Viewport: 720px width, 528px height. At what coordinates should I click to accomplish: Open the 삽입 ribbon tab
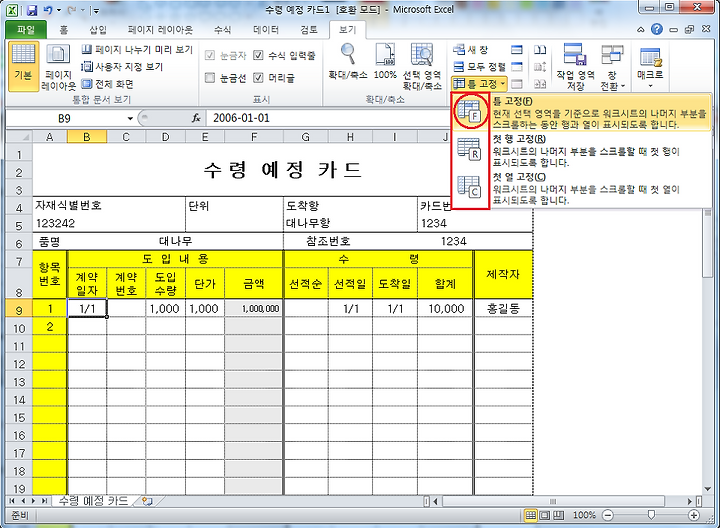[98, 30]
